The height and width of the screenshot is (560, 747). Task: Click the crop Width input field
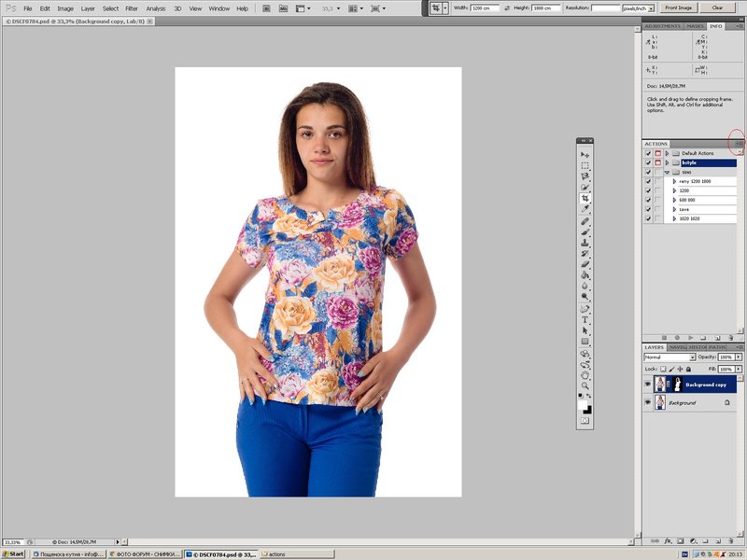[485, 7]
